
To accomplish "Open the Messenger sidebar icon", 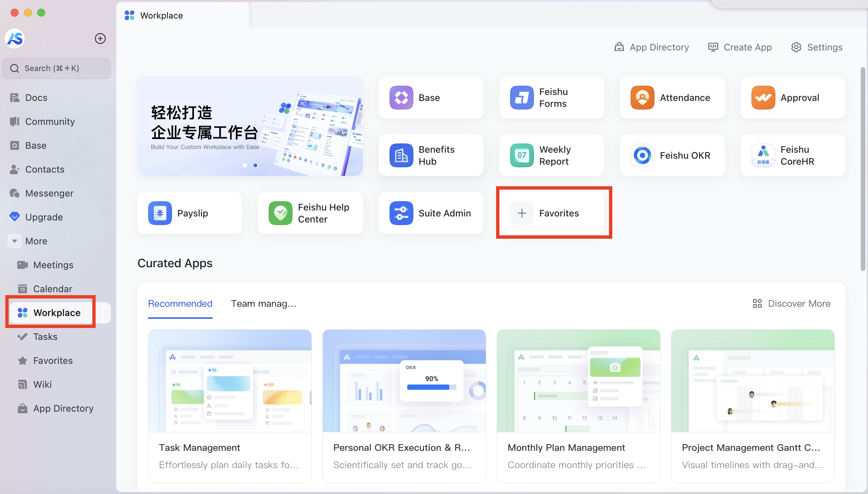I will point(15,194).
